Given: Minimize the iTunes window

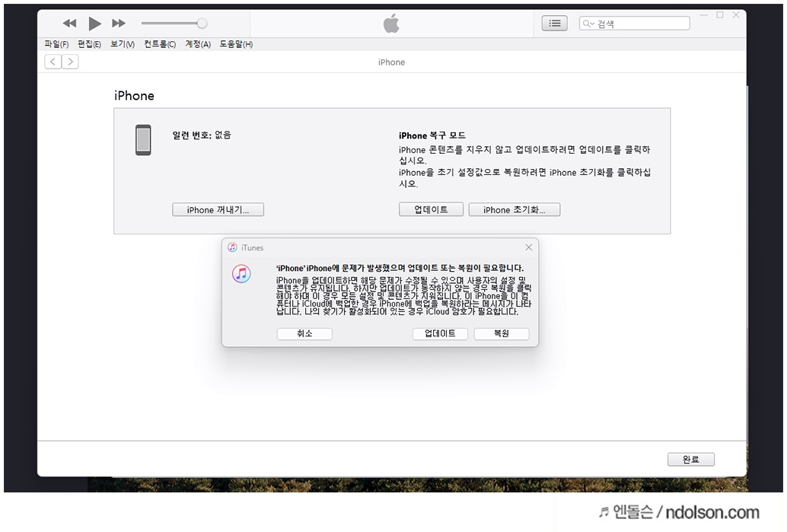Looking at the screenshot, I should tap(704, 15).
